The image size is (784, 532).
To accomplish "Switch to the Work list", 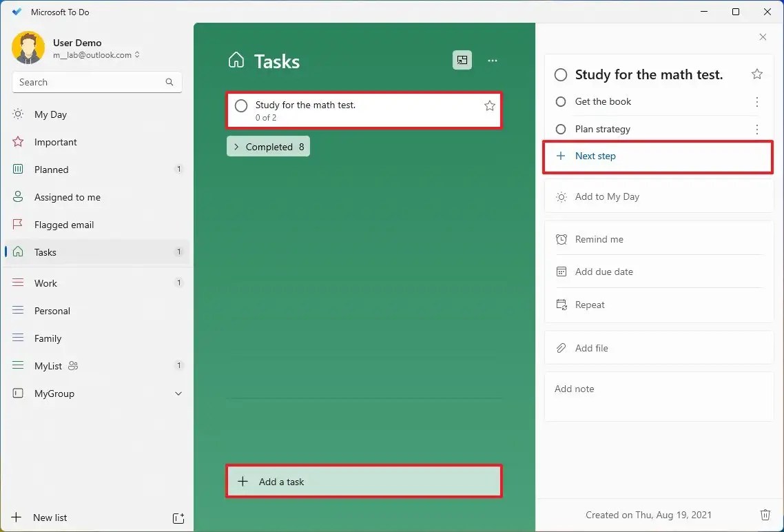I will coord(45,283).
